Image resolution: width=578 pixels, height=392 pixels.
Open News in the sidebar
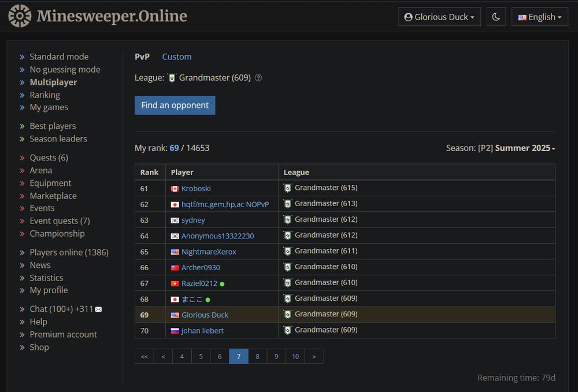point(40,265)
